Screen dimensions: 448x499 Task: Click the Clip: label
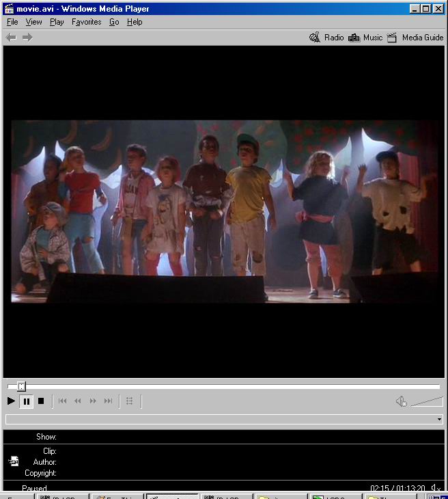tap(50, 451)
